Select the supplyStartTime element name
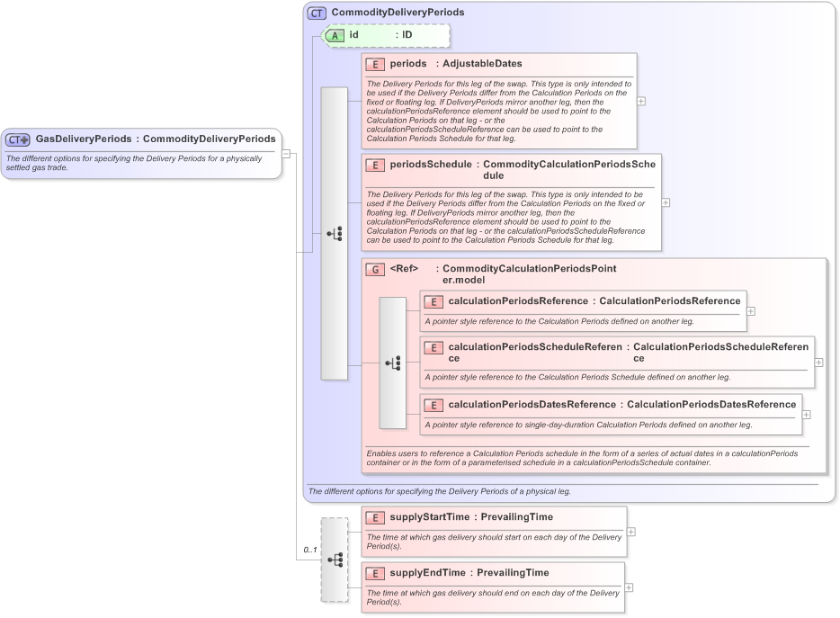Screen dimensions: 840x618 click(x=430, y=516)
